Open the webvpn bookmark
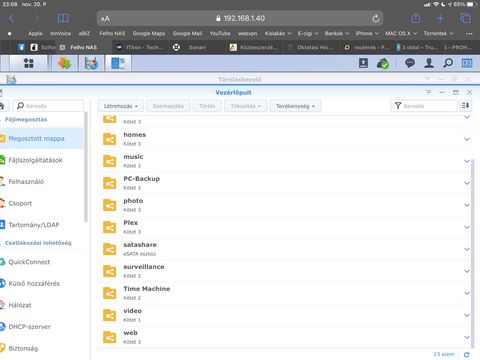The height and width of the screenshot is (360, 480). coord(247,33)
